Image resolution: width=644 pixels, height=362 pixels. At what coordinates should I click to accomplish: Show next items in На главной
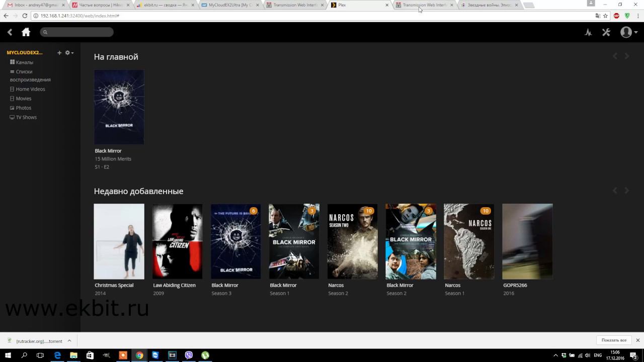[627, 56]
